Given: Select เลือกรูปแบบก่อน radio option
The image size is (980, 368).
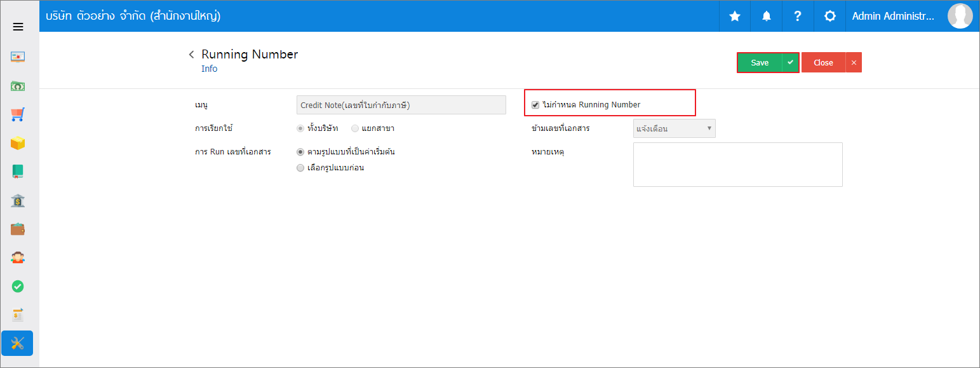Looking at the screenshot, I should (x=300, y=168).
